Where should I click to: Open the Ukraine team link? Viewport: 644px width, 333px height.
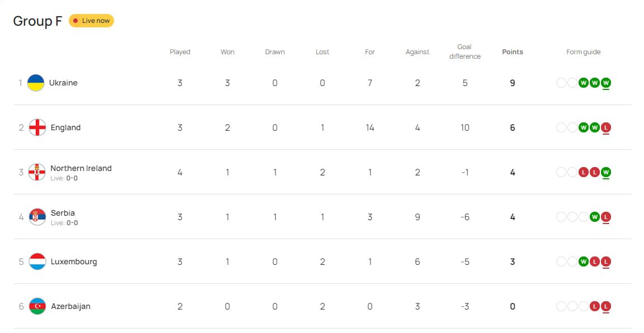[x=63, y=83]
